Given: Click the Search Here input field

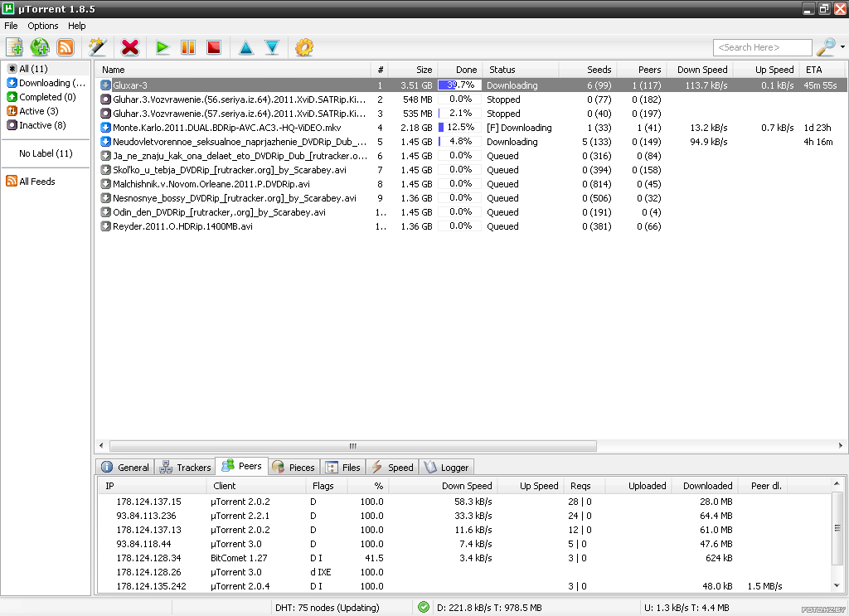Looking at the screenshot, I should point(763,47).
